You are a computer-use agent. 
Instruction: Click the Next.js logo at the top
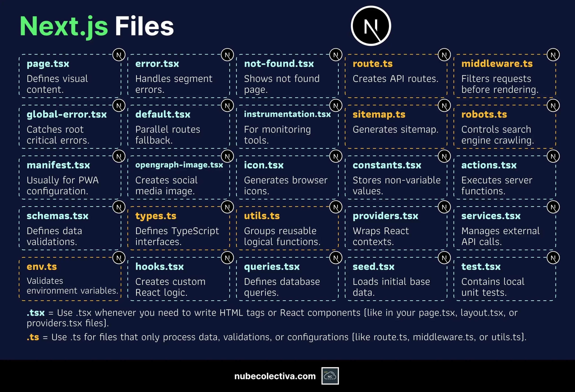(371, 26)
